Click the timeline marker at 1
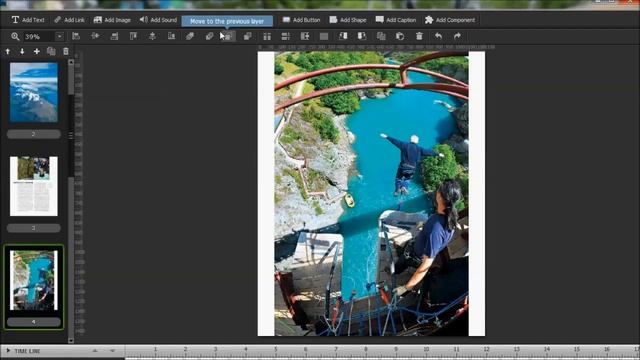640x360 pixels. [155, 349]
